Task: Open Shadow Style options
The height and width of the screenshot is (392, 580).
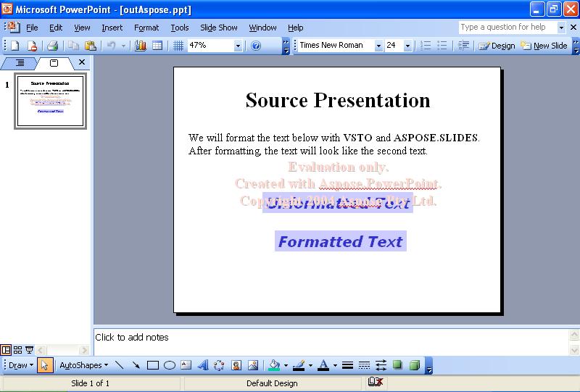Action: [x=397, y=365]
